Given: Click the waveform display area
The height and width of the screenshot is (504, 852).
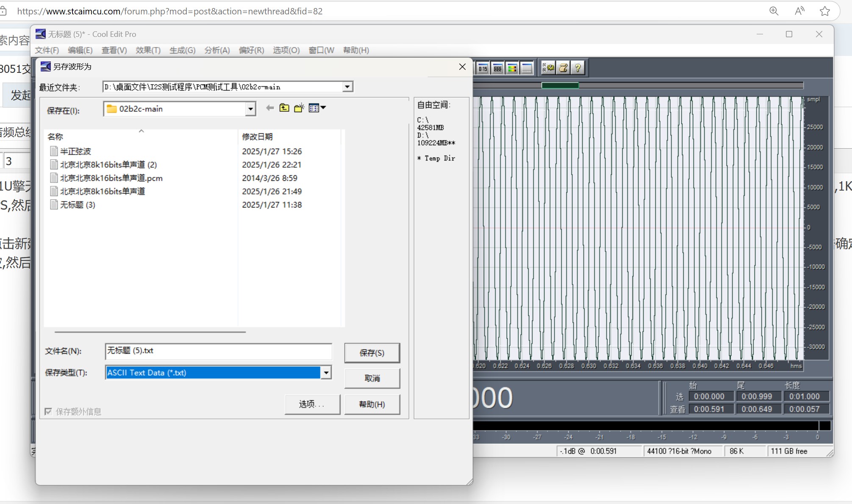Looking at the screenshot, I should point(638,228).
